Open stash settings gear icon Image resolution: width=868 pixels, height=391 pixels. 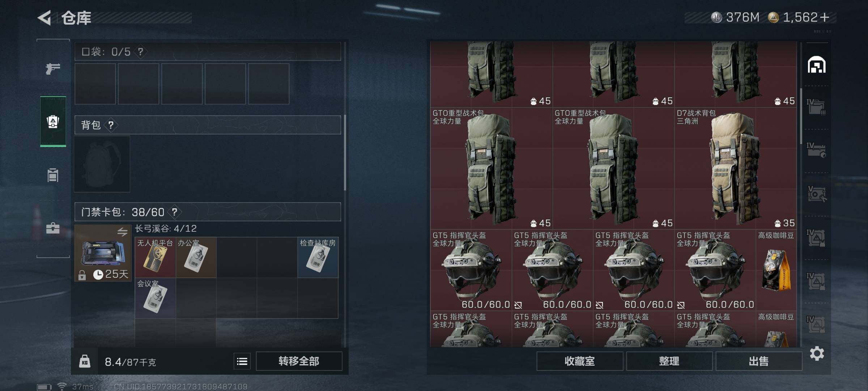tap(817, 353)
